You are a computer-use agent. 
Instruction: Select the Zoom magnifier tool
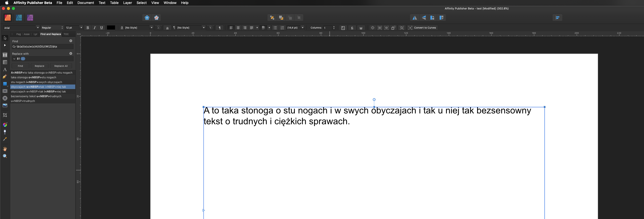[5, 156]
